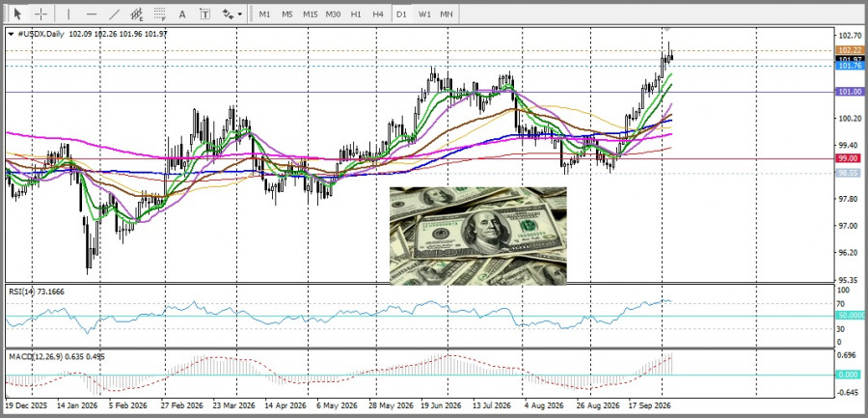This screenshot has height=418, width=868.
Task: Select the W1 weekly timeframe
Action: click(x=424, y=14)
